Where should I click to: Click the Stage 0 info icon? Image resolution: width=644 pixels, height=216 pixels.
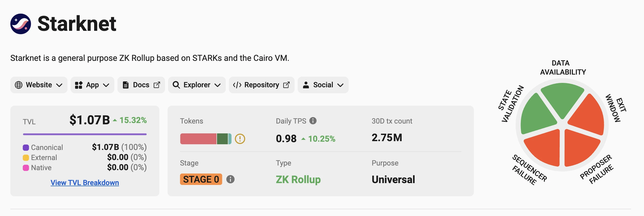(230, 179)
